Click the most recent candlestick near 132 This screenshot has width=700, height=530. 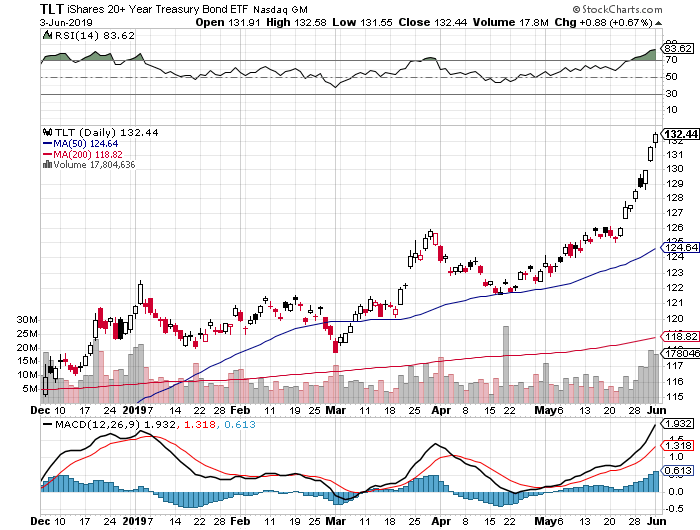(x=655, y=138)
